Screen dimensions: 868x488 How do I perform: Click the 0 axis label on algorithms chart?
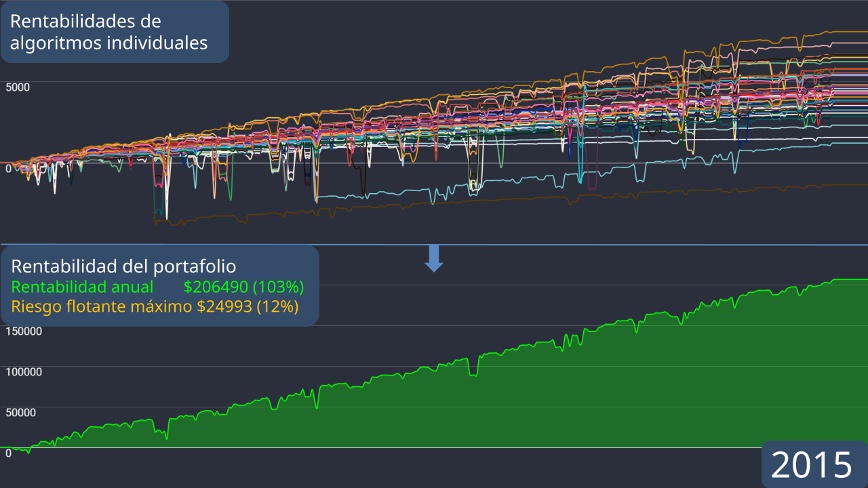(8, 168)
